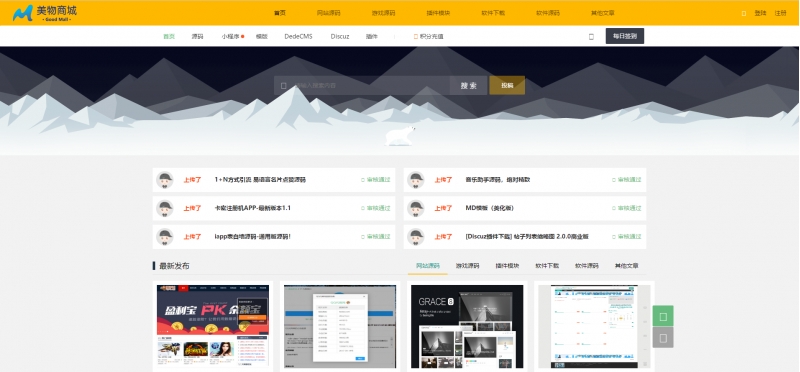This screenshot has height=372, width=800.
Task: Switch to 网站源码 tab under 最新发布
Action: tap(428, 266)
